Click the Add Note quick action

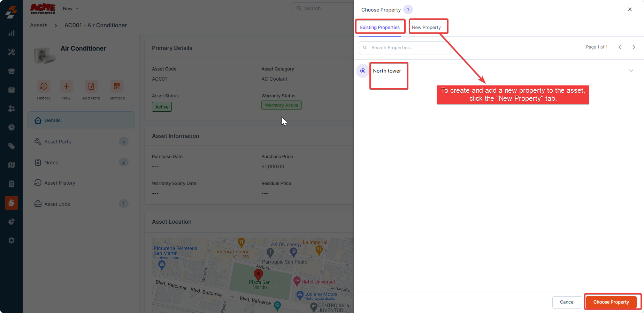tap(91, 86)
